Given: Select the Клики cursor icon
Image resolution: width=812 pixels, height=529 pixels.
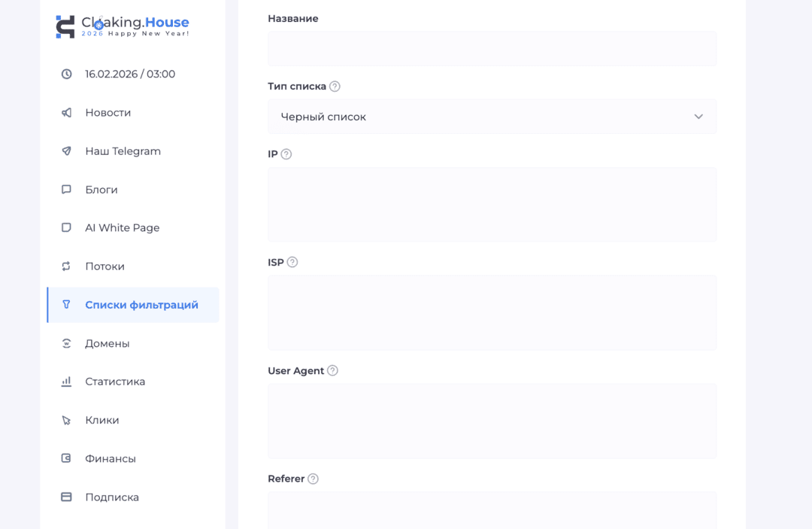Looking at the screenshot, I should pyautogui.click(x=68, y=420).
